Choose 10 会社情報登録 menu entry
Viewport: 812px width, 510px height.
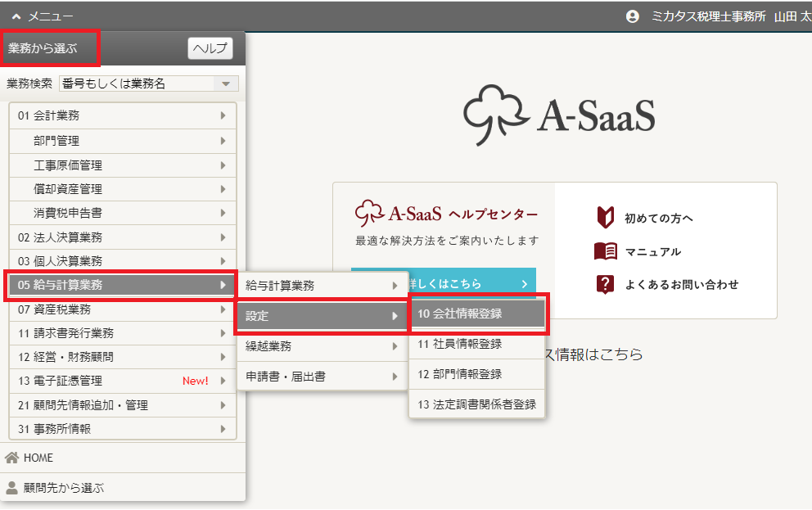tap(477, 314)
